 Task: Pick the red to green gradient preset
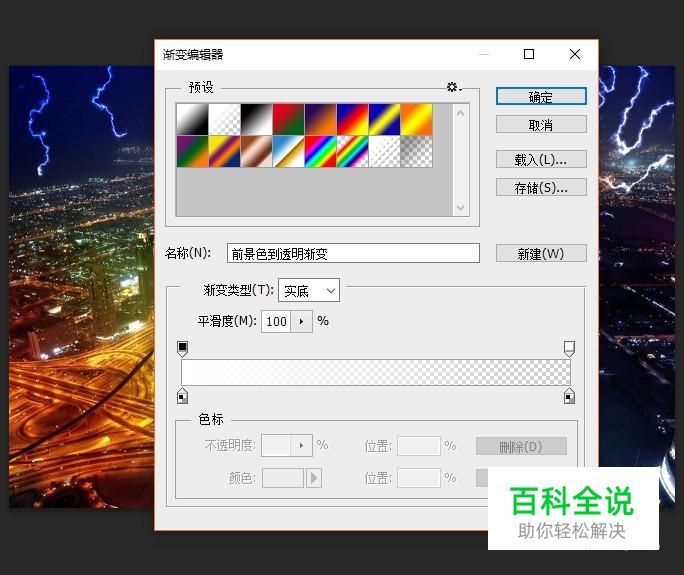[x=288, y=119]
